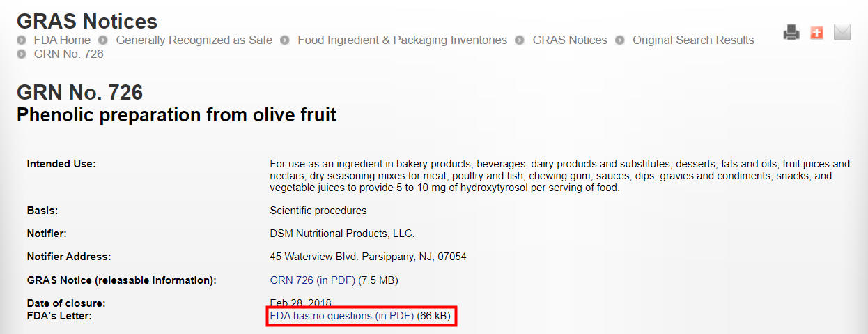
Task: Click the GRN No. 726 breadcrumb link
Action: tap(68, 54)
